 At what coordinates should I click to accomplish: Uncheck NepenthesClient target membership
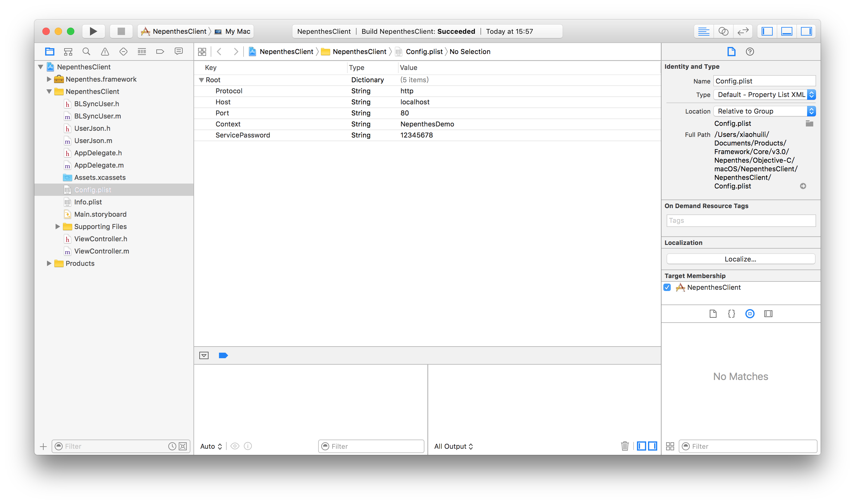667,287
